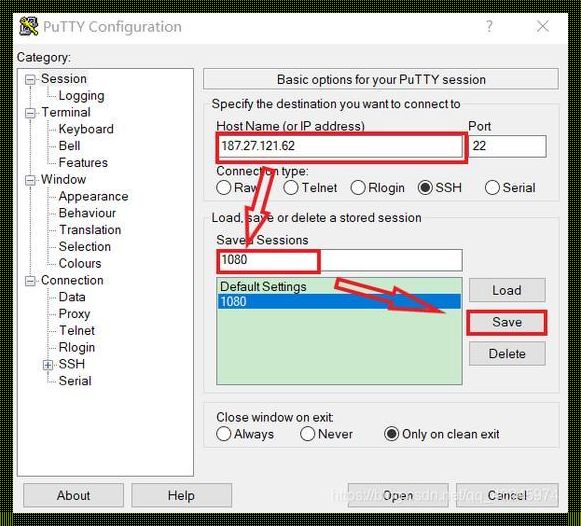Expand the SSH tree node
The width and height of the screenshot is (581, 526).
point(48,365)
